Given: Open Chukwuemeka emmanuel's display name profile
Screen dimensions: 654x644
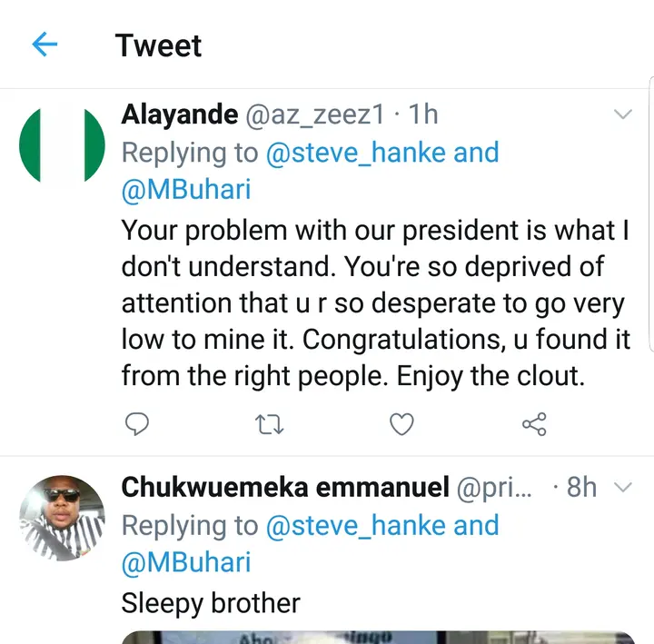Looking at the screenshot, I should tap(285, 488).
